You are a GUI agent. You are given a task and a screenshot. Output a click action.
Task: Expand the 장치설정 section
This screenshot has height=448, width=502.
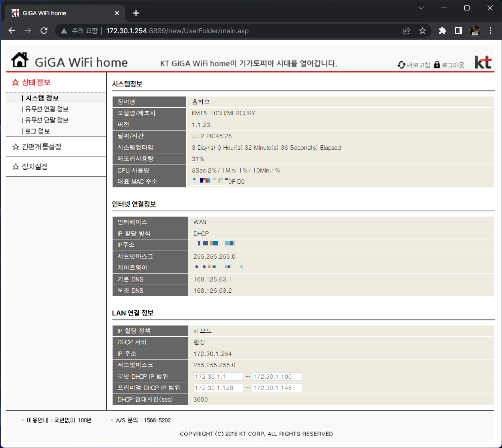[x=31, y=167]
